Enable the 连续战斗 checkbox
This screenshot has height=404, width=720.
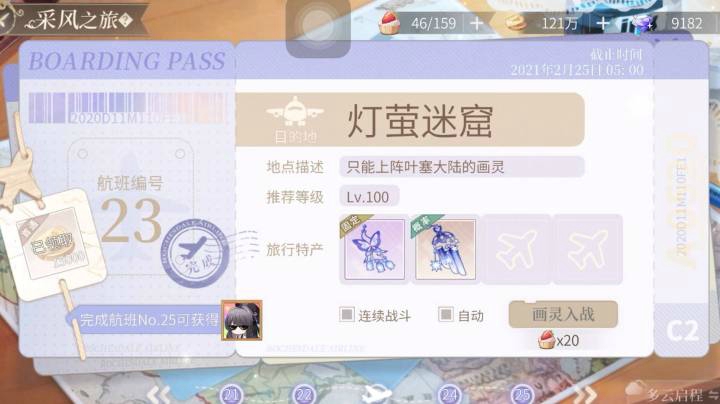347,314
